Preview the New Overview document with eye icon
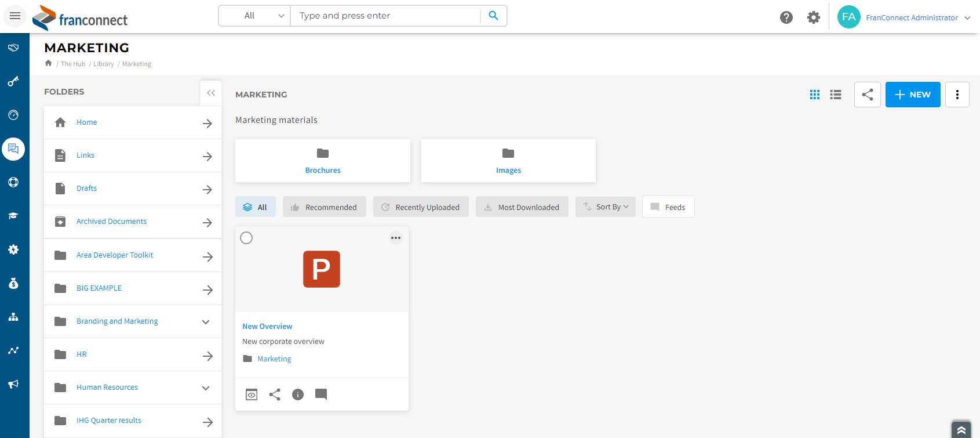 (252, 394)
